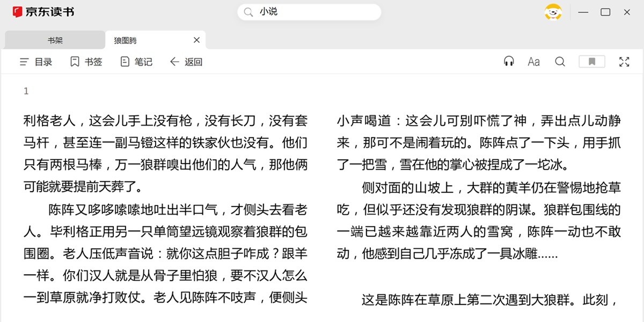Screen dimensions: 644x322
Task: Open Aa font settings
Action: tap(533, 62)
